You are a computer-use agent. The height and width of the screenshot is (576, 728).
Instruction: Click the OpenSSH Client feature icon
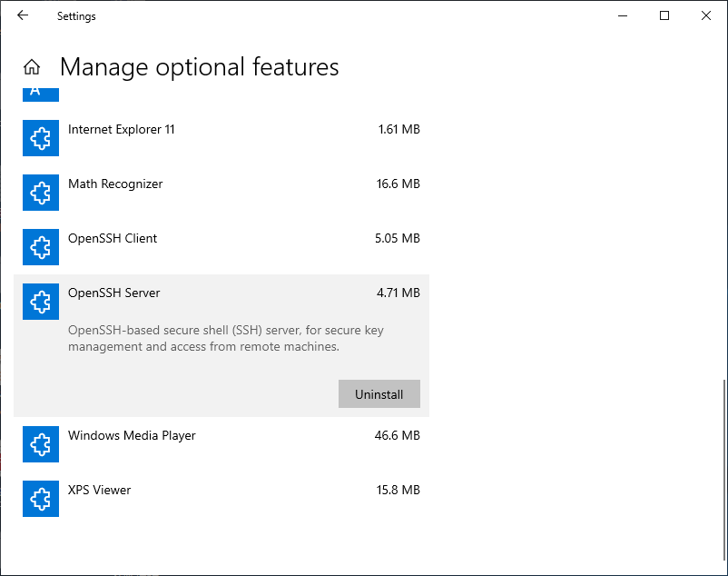coord(41,247)
